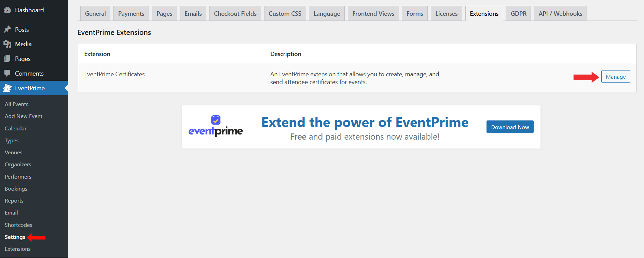This screenshot has height=258, width=644.
Task: Click the Media library icon
Action: [7, 44]
